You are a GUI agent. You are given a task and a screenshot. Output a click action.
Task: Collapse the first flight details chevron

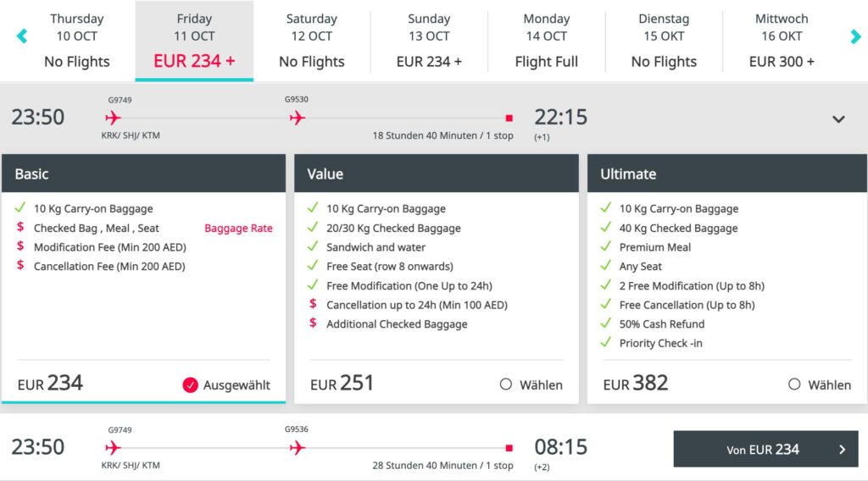tap(838, 119)
